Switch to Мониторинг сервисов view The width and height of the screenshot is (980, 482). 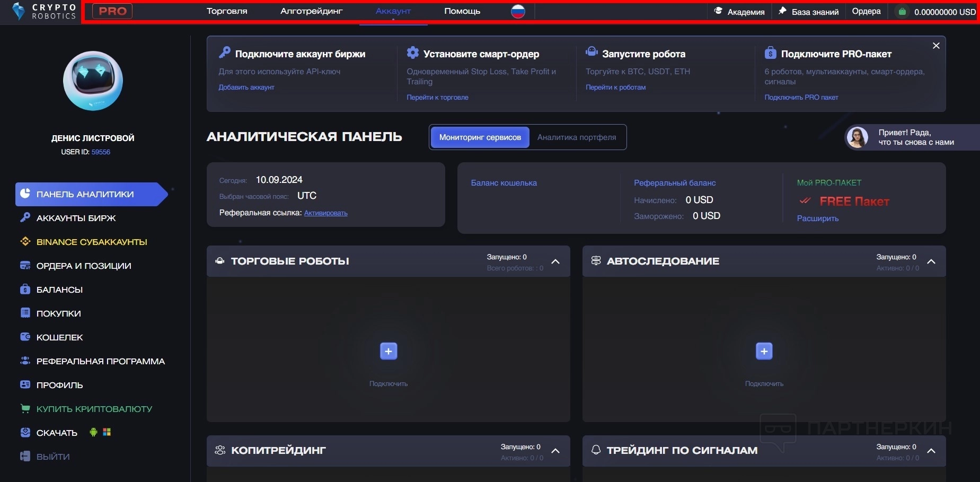point(480,137)
